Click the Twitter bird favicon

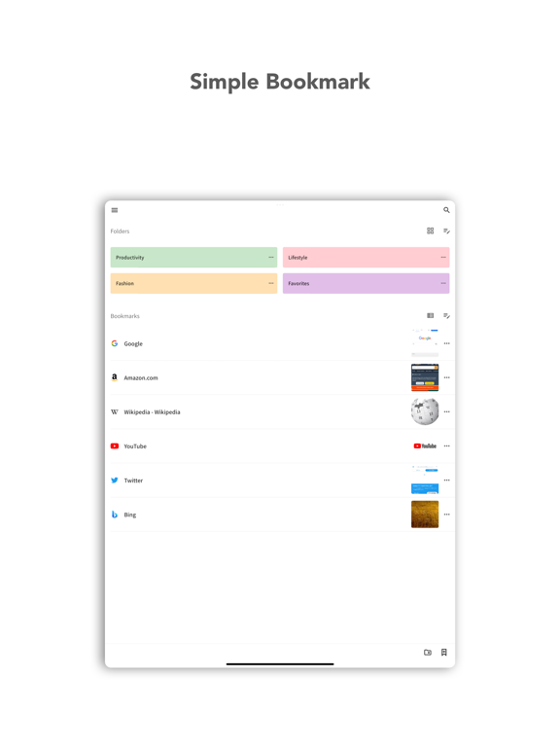coord(115,480)
